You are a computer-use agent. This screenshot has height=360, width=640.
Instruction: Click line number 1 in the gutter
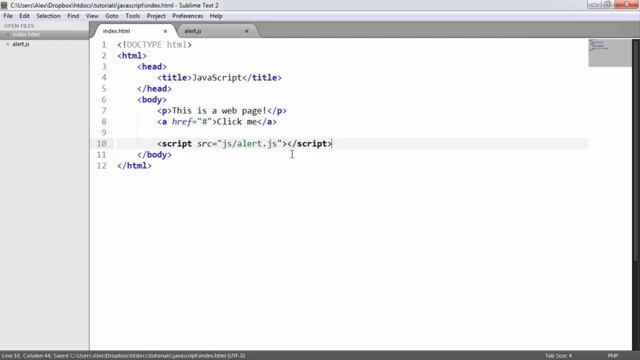[x=104, y=44]
